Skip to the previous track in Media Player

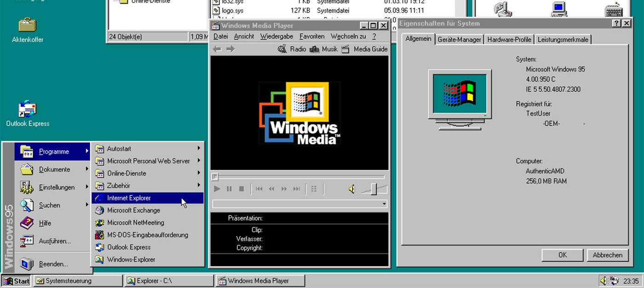[259, 189]
